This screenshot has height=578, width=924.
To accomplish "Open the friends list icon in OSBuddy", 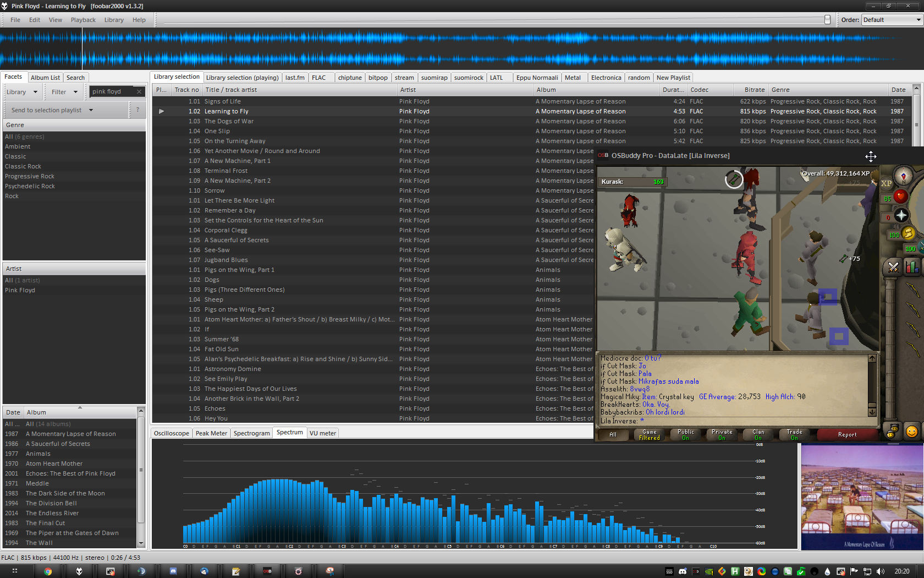I will 891,432.
